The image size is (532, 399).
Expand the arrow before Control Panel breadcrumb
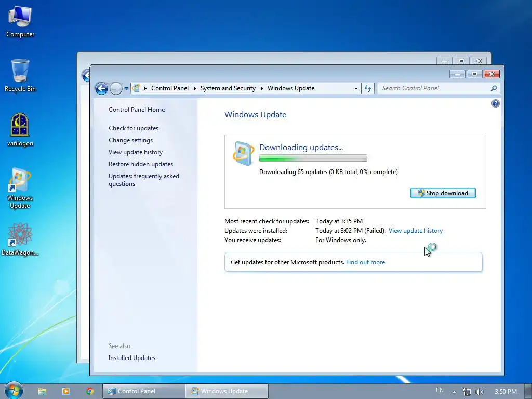click(145, 88)
